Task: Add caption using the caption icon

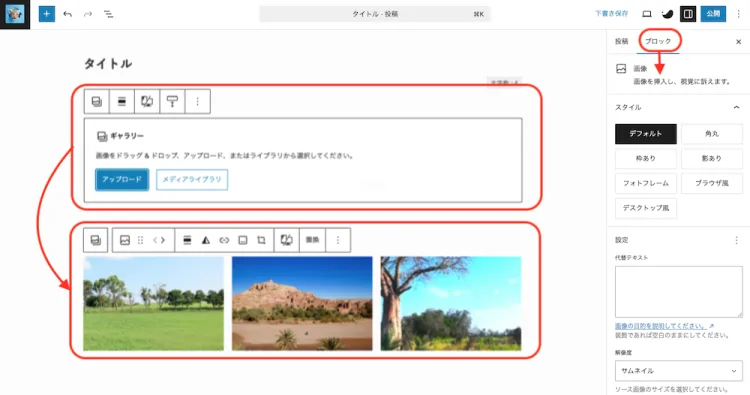Action: (243, 240)
